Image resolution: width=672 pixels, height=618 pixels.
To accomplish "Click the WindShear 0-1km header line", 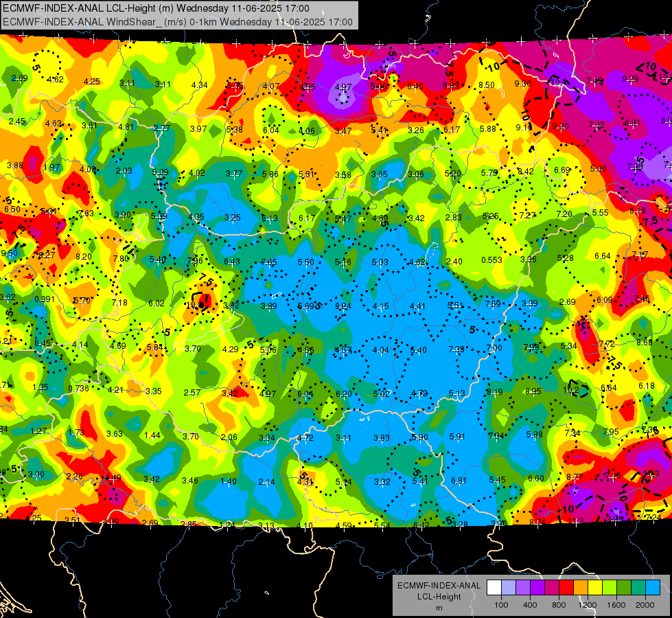I will pyautogui.click(x=178, y=22).
